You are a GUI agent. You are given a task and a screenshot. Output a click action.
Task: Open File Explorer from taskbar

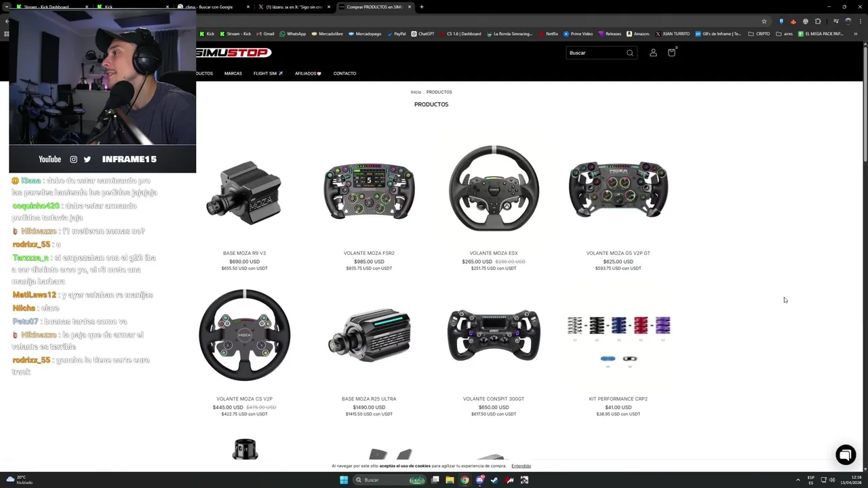point(450,480)
